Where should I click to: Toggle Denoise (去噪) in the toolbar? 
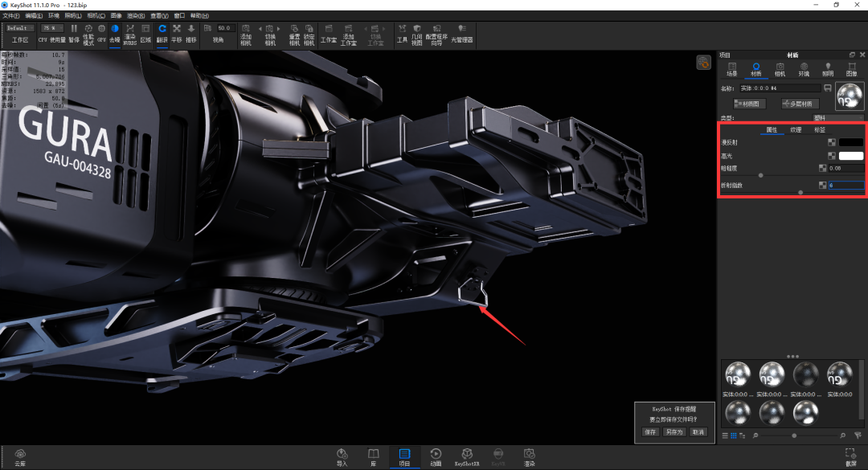[115, 29]
